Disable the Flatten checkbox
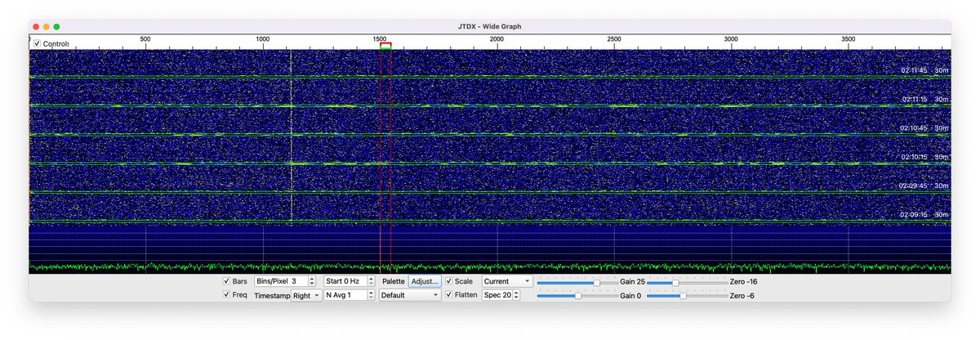Image resolution: width=980 pixels, height=340 pixels. 448,295
